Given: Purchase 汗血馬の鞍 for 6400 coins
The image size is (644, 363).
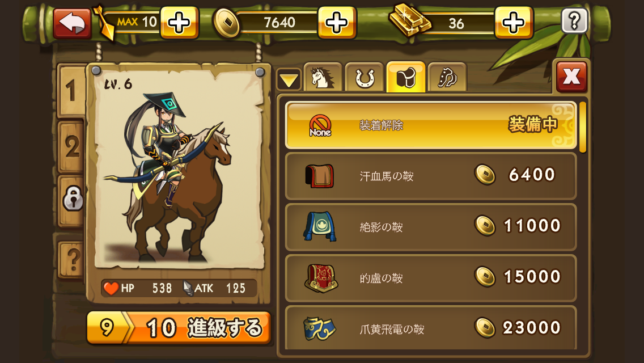Looking at the screenshot, I should point(431,176).
